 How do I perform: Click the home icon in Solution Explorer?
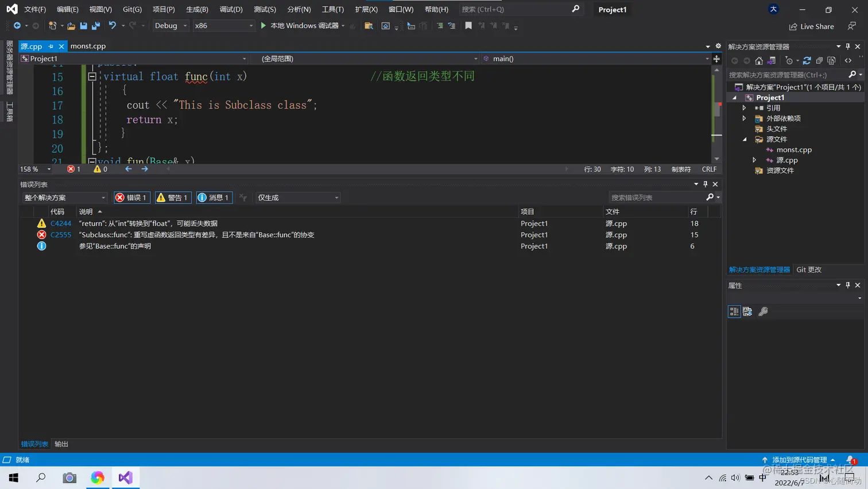[759, 60]
